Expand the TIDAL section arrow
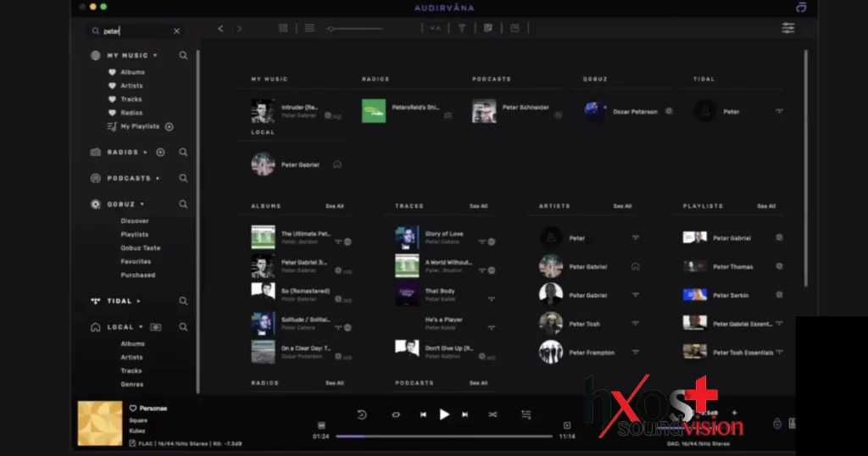 (x=138, y=301)
